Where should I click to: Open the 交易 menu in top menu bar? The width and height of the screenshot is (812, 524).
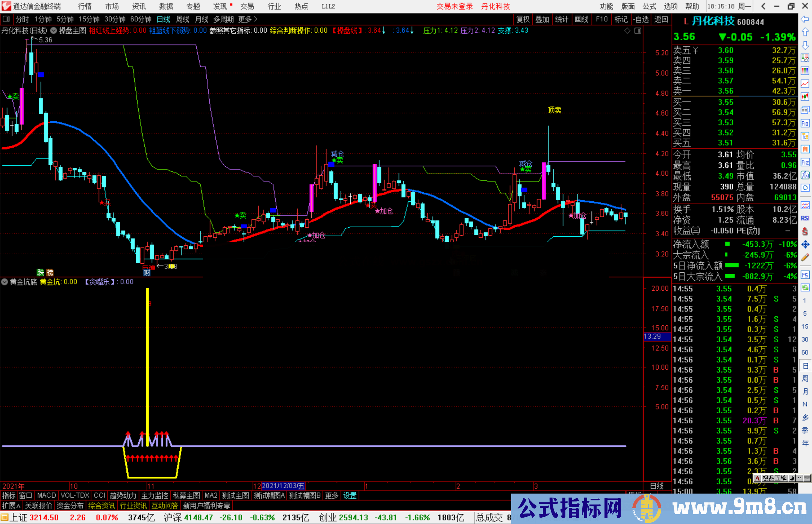click(247, 6)
